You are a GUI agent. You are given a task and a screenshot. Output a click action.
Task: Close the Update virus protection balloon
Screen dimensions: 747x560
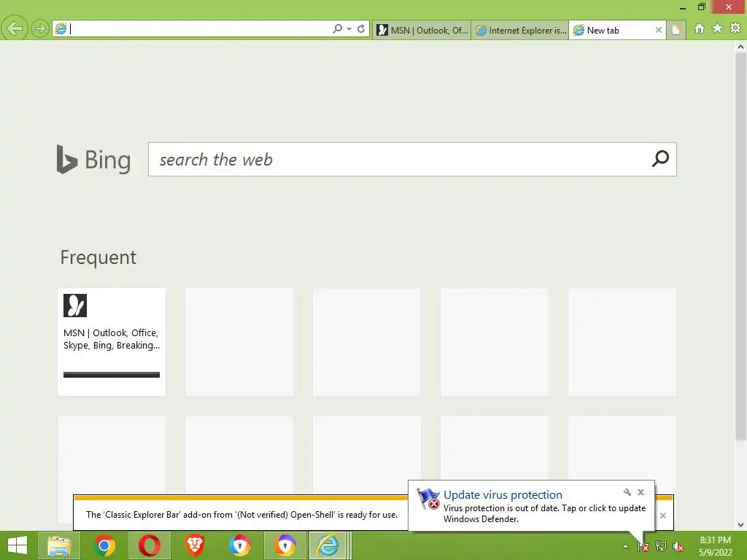point(640,492)
